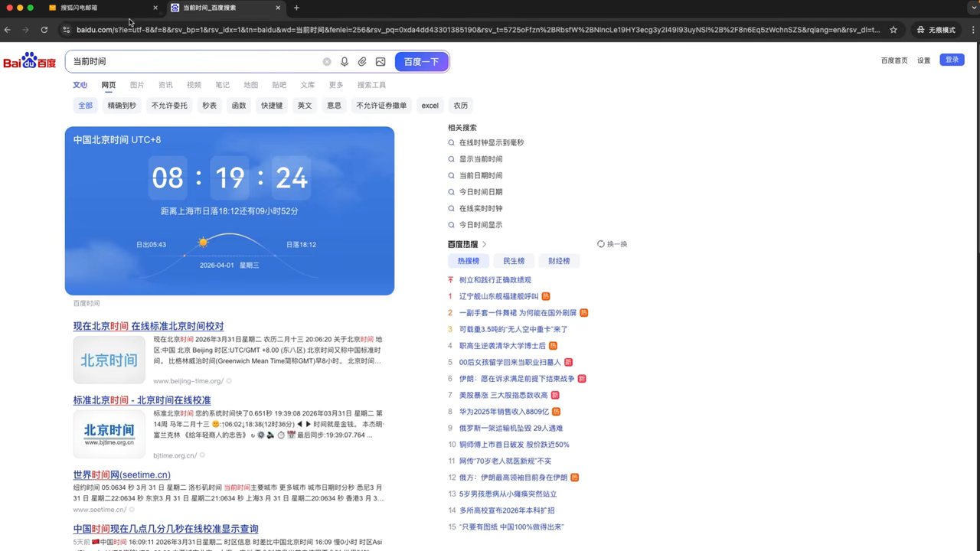
Task: Open result 现在北京时间 在线标准北京时间校对
Action: (149, 326)
